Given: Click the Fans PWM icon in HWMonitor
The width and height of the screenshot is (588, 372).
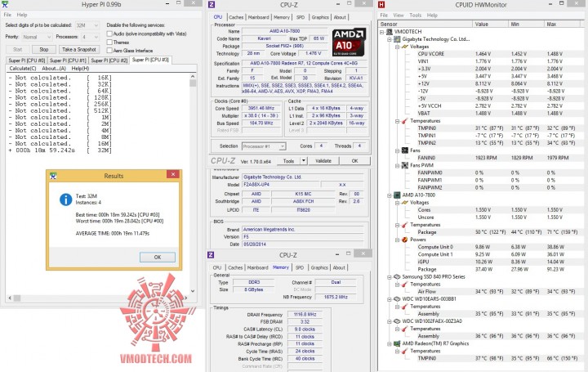Looking at the screenshot, I should pos(405,165).
